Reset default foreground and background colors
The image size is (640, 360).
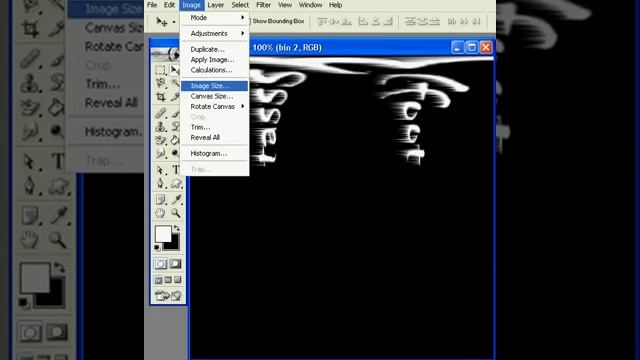[x=157, y=247]
